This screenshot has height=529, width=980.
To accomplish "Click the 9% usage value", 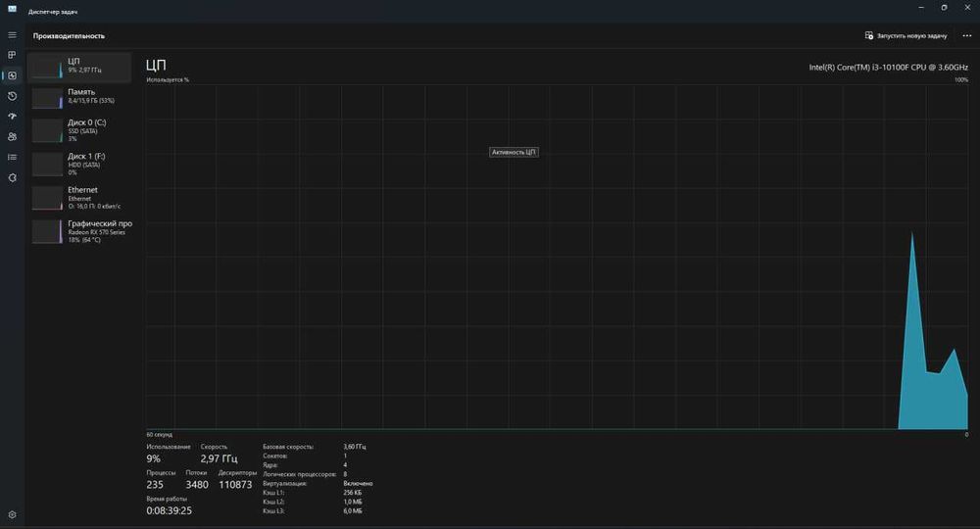I will [x=153, y=458].
